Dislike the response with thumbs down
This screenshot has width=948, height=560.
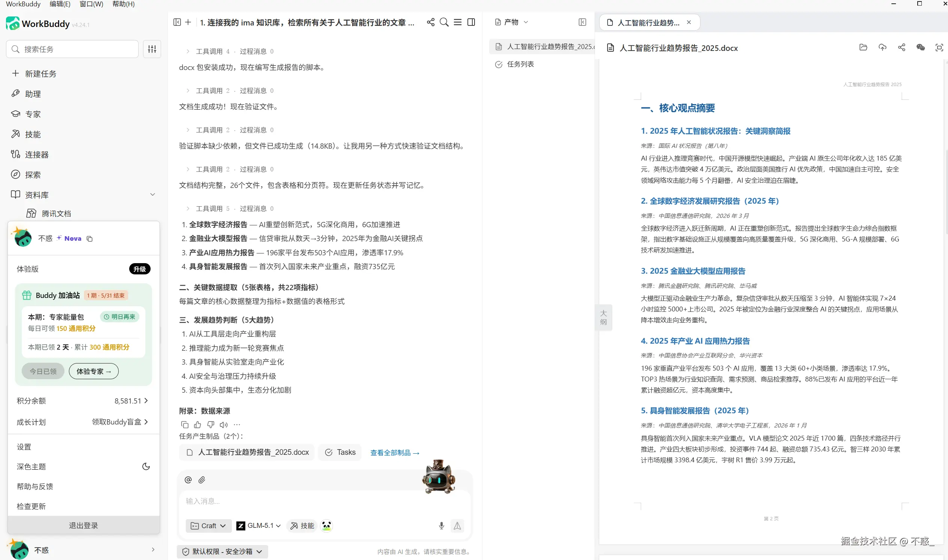(x=211, y=424)
